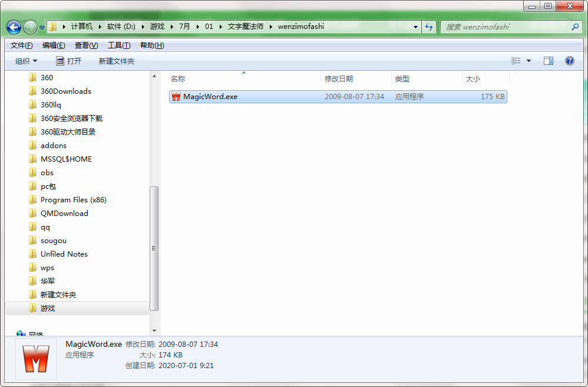Click scroll down arrow in folder tree
588x387 pixels.
click(154, 331)
